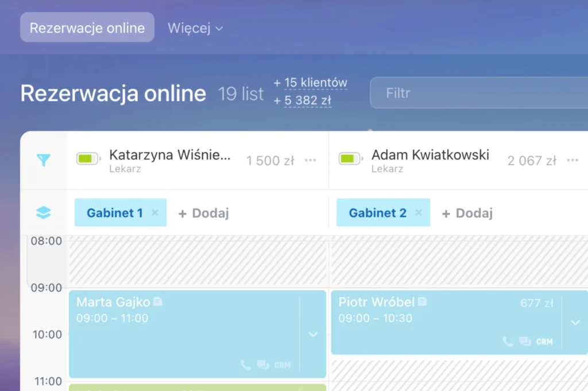Open chat icon in Piotr Wróbel booking
The height and width of the screenshot is (391, 588).
(x=525, y=341)
